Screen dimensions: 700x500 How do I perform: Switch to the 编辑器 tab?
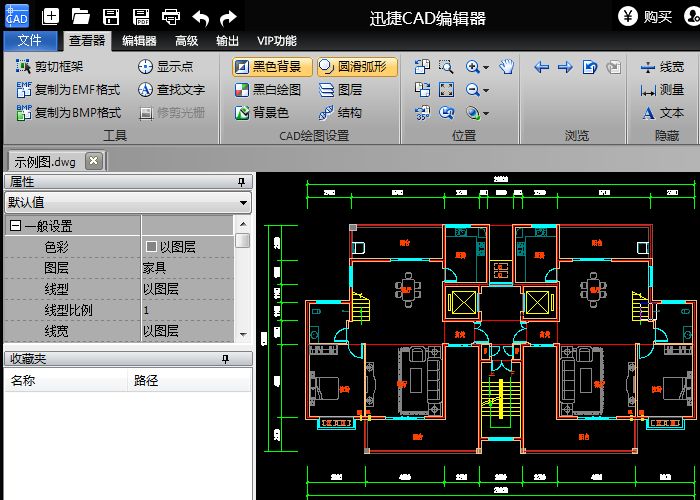139,41
